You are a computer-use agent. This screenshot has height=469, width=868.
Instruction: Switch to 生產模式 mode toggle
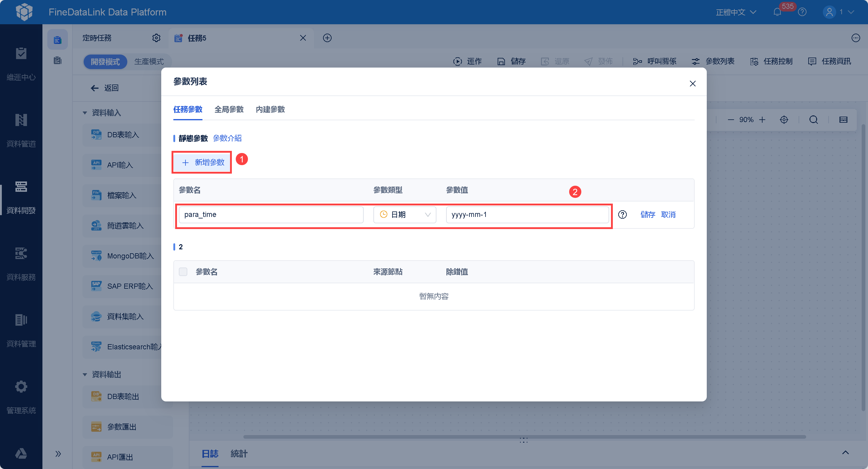pyautogui.click(x=149, y=62)
